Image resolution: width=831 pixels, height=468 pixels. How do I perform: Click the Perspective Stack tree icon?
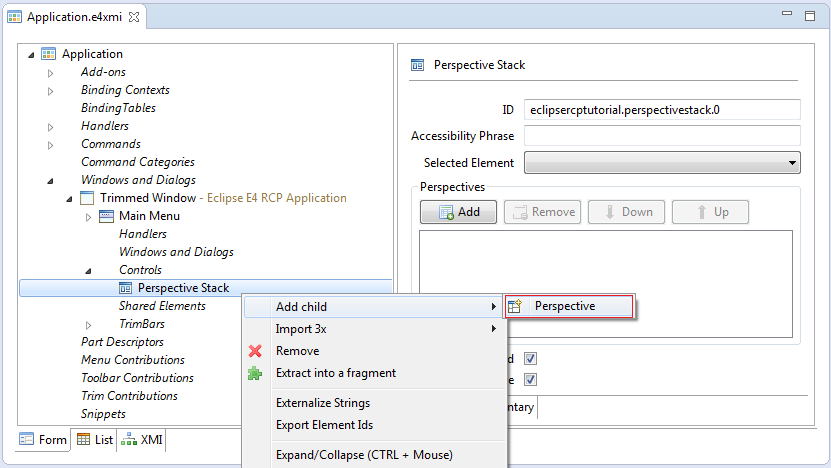click(x=125, y=288)
